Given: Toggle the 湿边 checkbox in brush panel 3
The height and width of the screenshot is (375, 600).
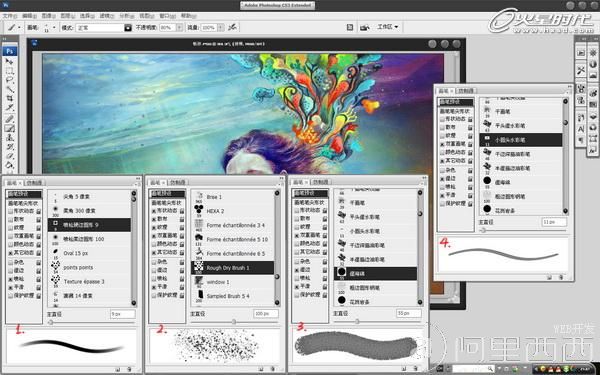Looking at the screenshot, I should (x=297, y=270).
